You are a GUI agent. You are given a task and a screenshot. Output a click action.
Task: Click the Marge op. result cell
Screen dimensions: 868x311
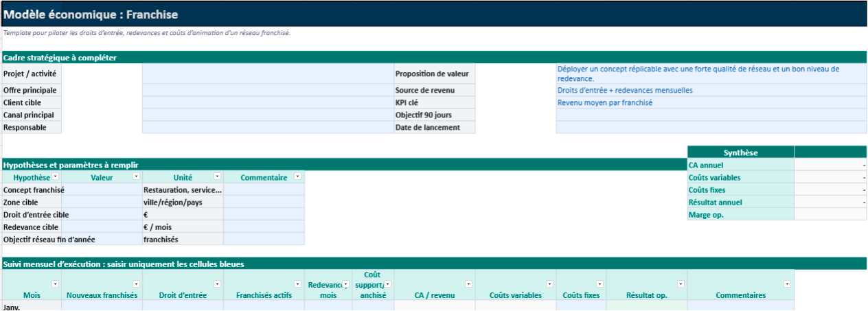(830, 215)
